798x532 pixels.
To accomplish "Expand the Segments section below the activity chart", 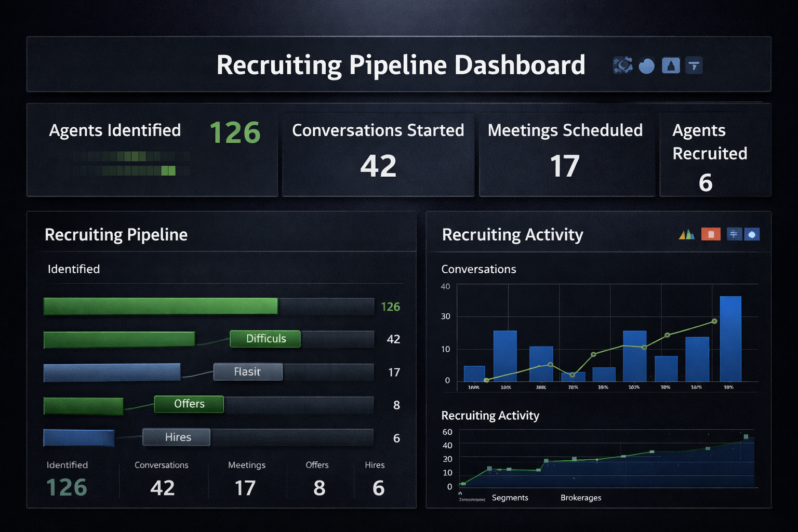I will (510, 497).
